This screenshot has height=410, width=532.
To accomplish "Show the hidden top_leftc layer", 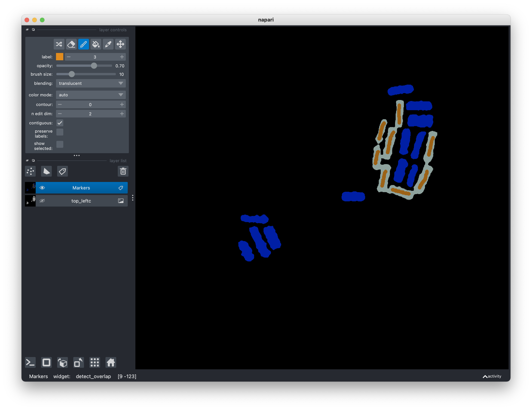I will 42,201.
